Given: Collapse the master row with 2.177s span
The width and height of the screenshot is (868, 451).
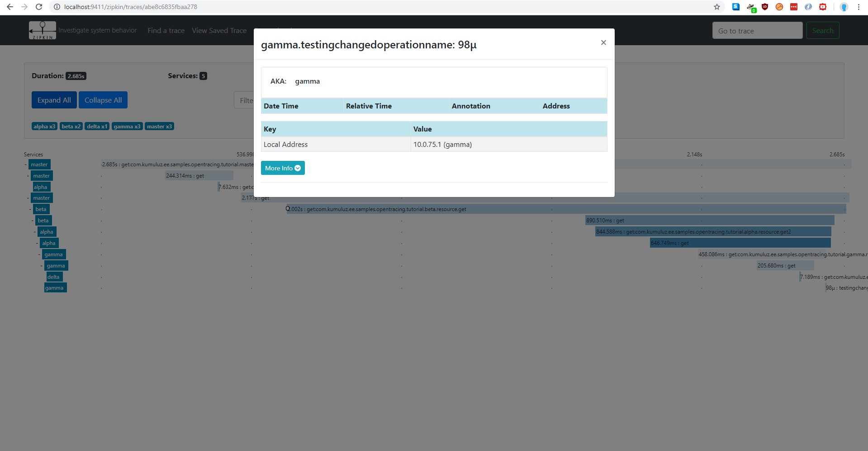Looking at the screenshot, I should (28, 198).
